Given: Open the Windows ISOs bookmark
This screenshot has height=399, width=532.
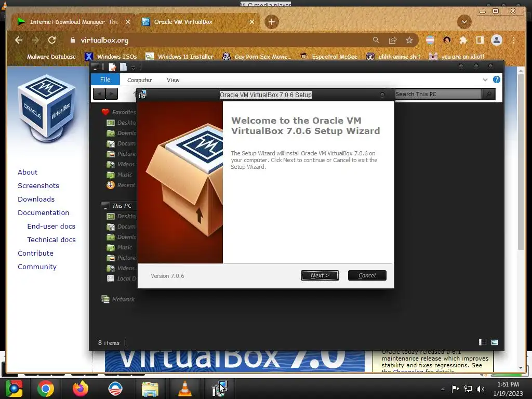Looking at the screenshot, I should 111,57.
